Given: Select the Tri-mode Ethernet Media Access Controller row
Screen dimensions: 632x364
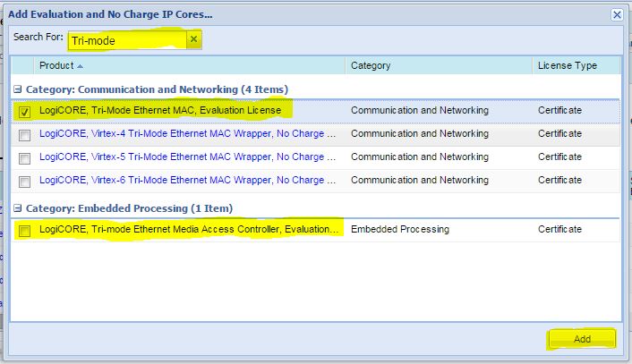Looking at the screenshot, I should tap(316, 230).
